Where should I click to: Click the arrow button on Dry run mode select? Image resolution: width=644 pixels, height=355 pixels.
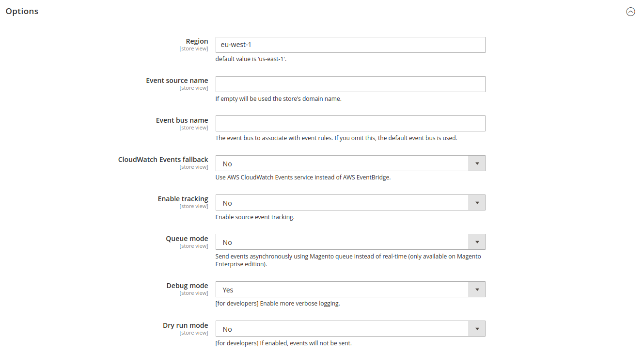pos(477,329)
